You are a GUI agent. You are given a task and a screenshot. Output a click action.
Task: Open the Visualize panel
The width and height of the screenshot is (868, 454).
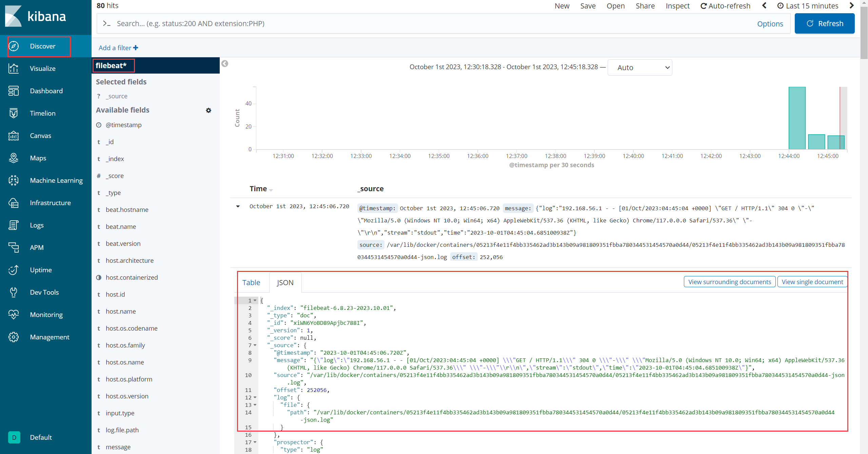click(43, 68)
